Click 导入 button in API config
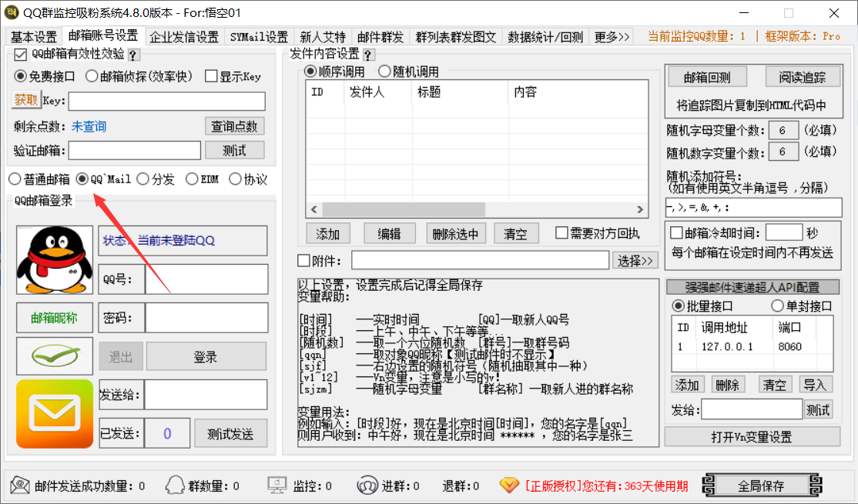This screenshot has height=504, width=858. point(815,385)
